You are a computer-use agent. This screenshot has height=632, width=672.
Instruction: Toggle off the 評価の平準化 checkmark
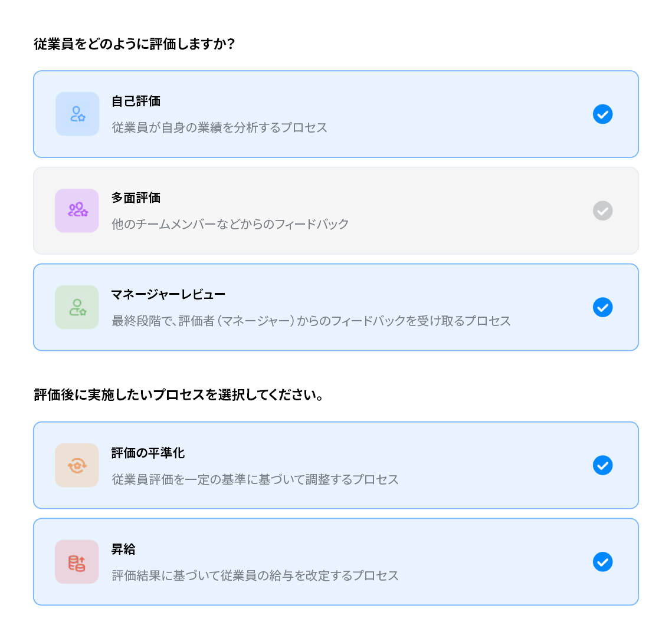click(x=602, y=465)
